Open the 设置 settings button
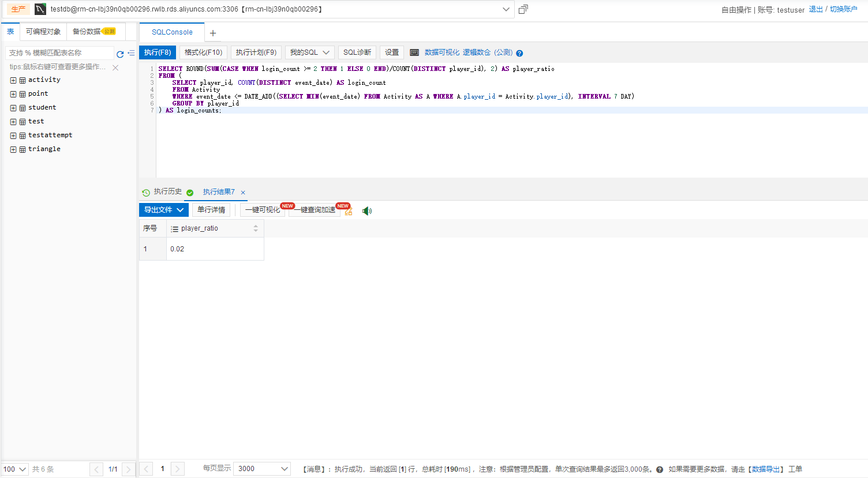This screenshot has height=478, width=868. (392, 52)
